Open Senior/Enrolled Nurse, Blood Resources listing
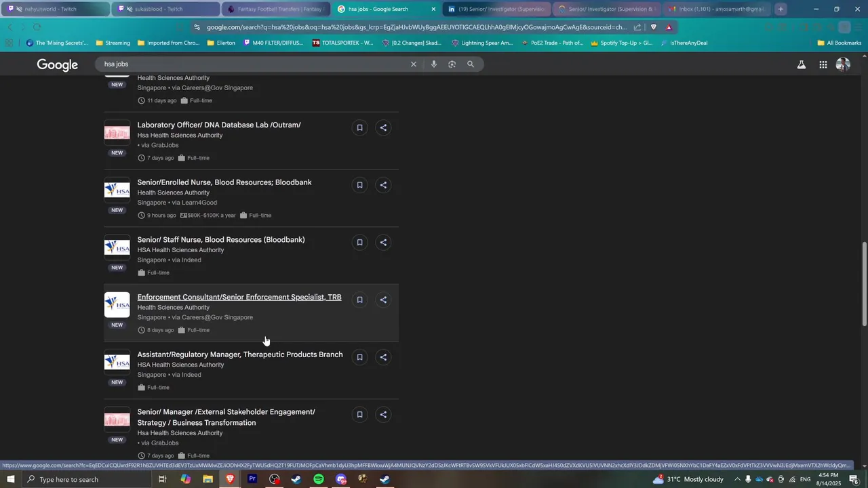 (x=224, y=182)
